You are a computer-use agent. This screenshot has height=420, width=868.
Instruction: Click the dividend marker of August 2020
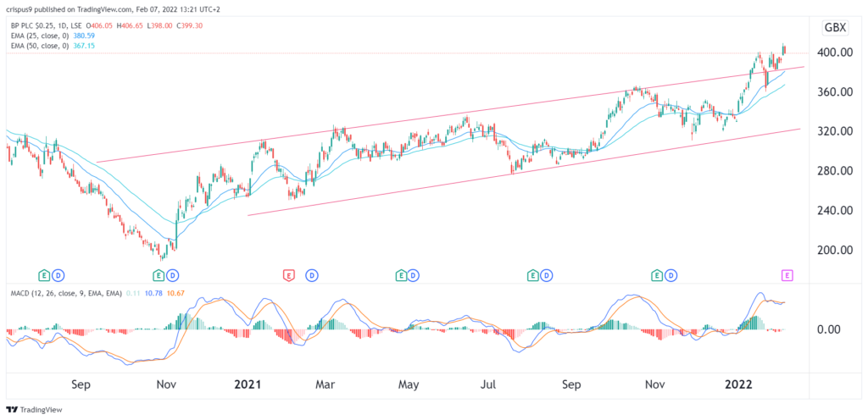click(x=58, y=274)
